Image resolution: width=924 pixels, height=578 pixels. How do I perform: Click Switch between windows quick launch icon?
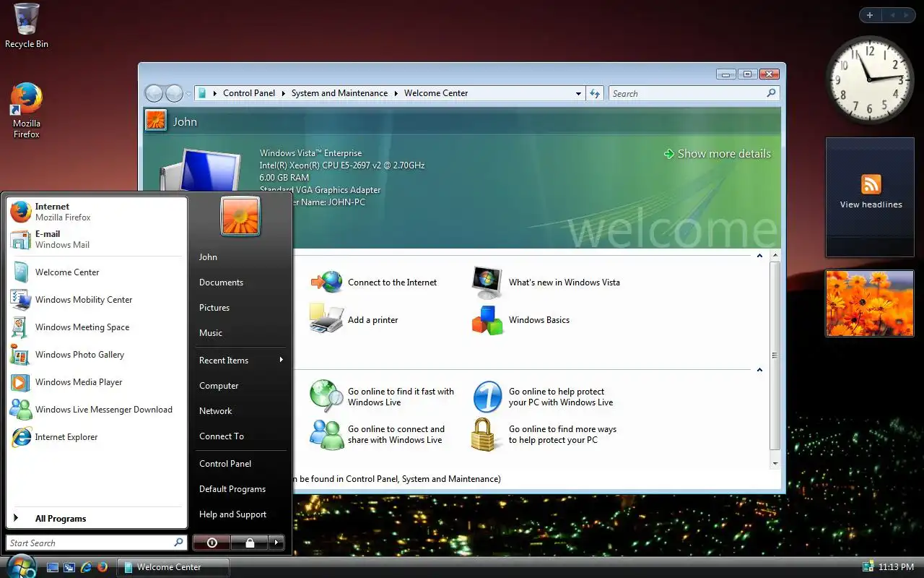click(x=69, y=568)
